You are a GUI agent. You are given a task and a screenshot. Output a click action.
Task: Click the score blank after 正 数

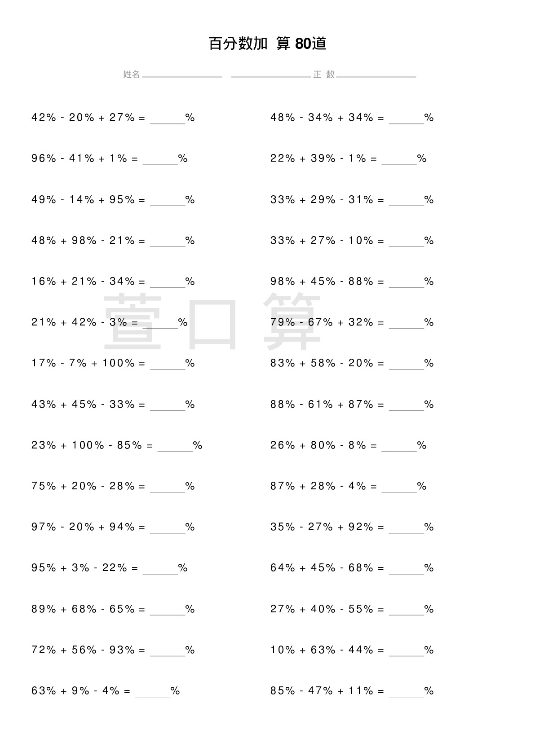376,75
